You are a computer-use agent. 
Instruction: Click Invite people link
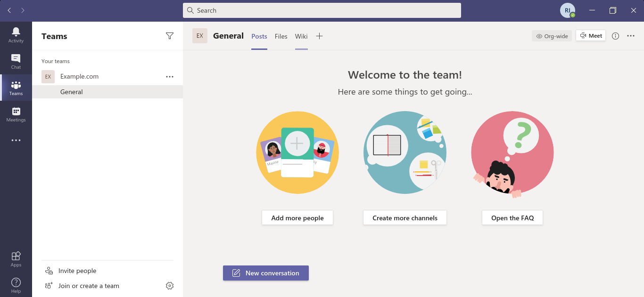pos(77,271)
